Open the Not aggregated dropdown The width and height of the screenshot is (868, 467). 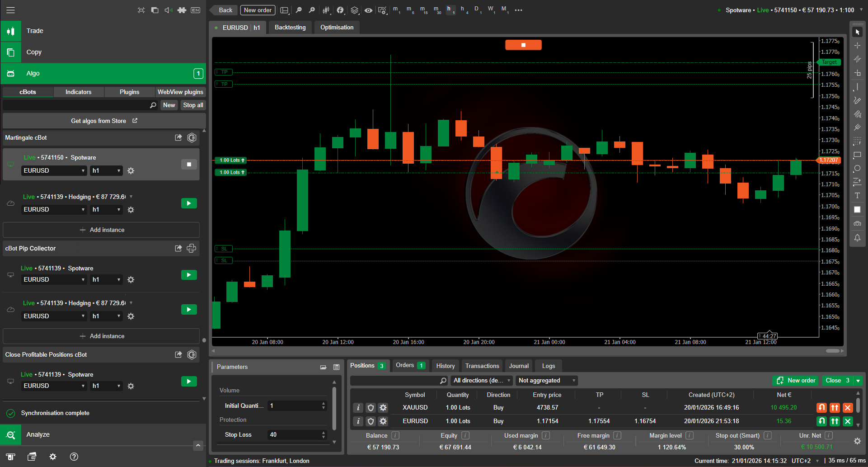546,380
